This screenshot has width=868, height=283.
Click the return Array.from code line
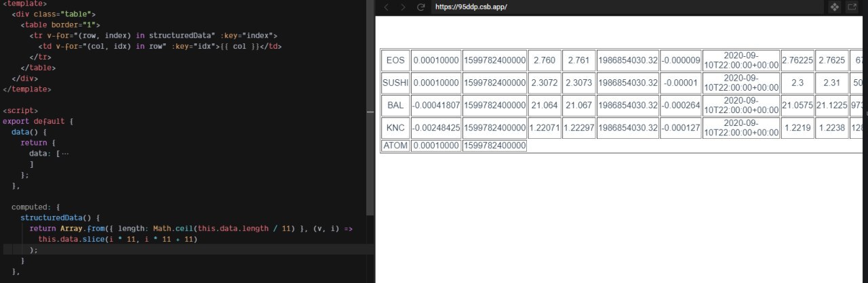[x=191, y=229]
